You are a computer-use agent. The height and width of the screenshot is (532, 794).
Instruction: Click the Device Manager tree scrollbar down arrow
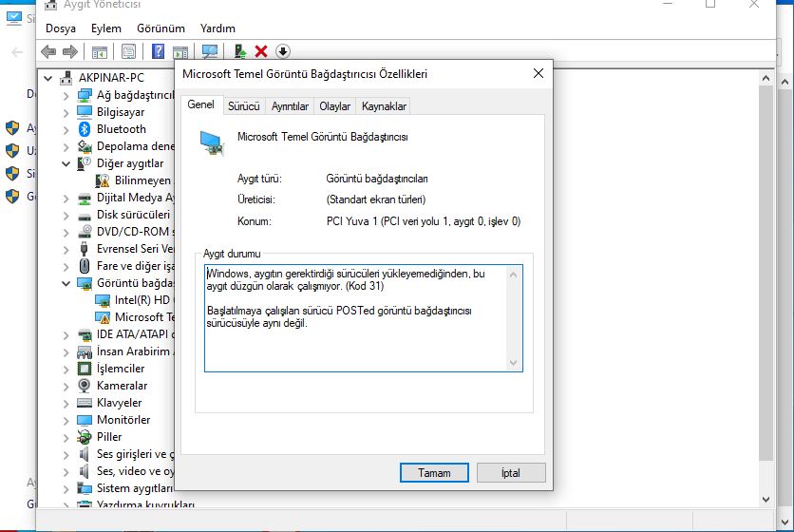(766, 499)
